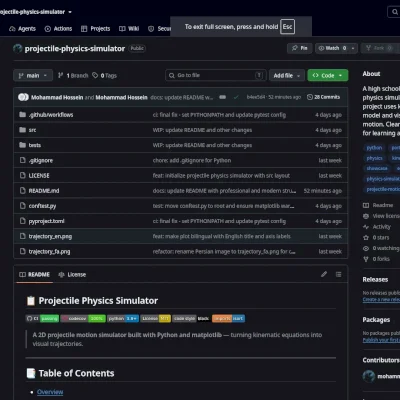Click the tag icon next to 0 Tags
Viewport: 400px width, 400px height.
click(x=95, y=75)
